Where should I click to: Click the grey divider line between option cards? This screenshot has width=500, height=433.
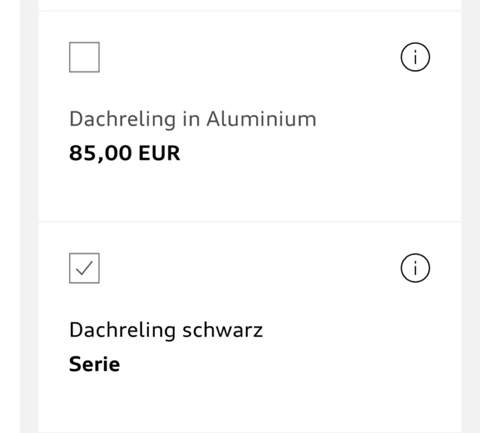(x=250, y=221)
